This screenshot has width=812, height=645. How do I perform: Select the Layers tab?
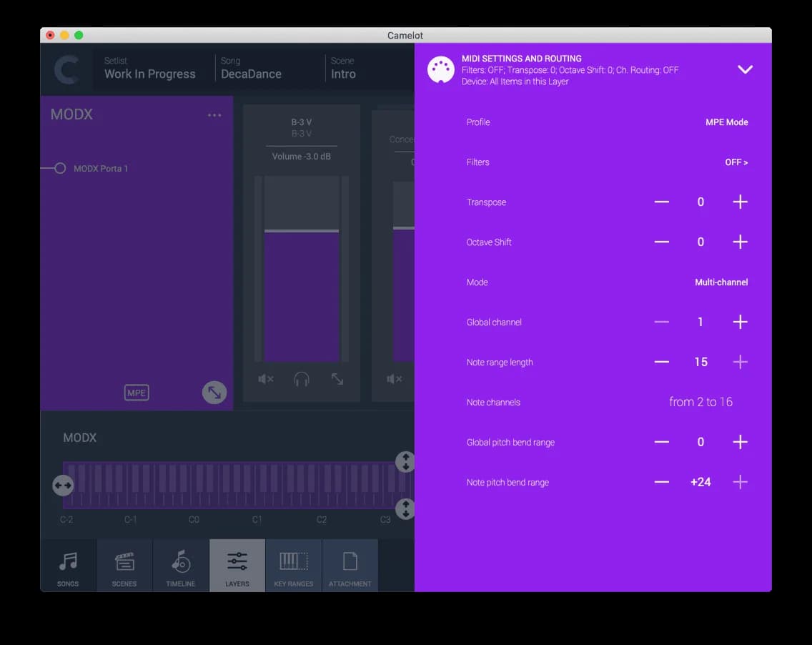coord(237,565)
